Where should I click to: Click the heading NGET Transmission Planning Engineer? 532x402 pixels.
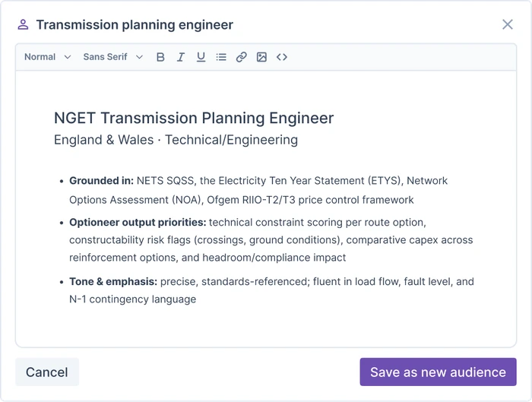[194, 118]
